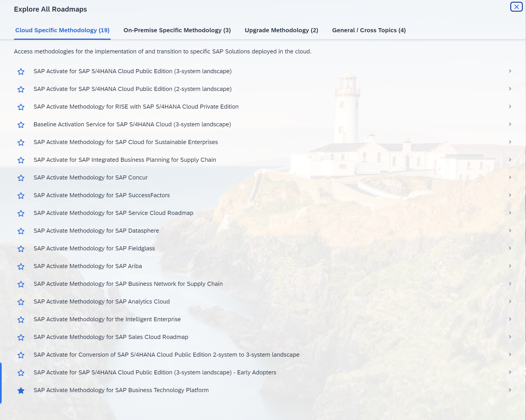Expand chevron for S/4HANA Cloud Public Edition (3-system landscape)
This screenshot has height=420, width=526.
[510, 71]
